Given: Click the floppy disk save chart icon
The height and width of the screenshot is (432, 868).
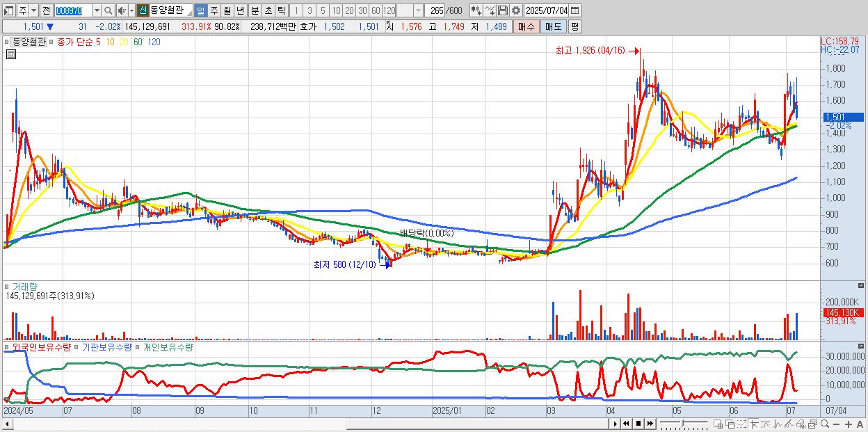Looking at the screenshot, I should [503, 11].
